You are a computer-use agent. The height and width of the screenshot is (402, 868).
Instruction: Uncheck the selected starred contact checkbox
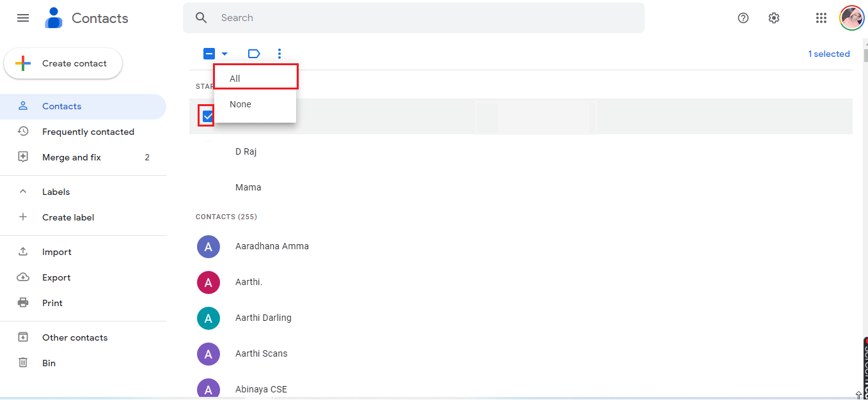tap(208, 116)
